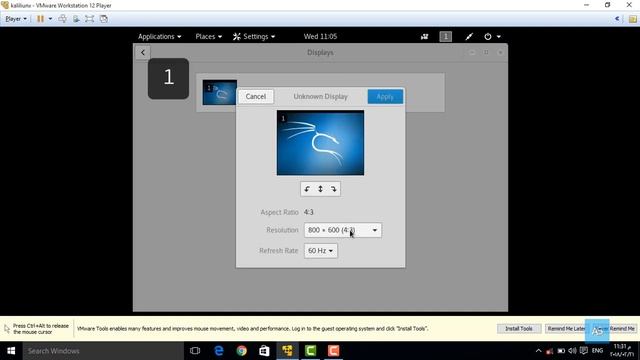
Task: Click Install Tools button
Action: 519,329
